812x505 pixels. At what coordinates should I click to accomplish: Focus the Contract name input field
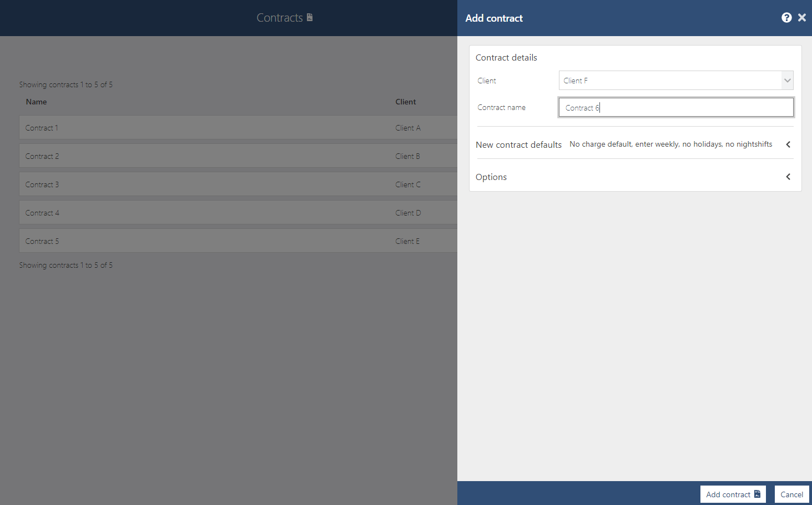point(676,107)
